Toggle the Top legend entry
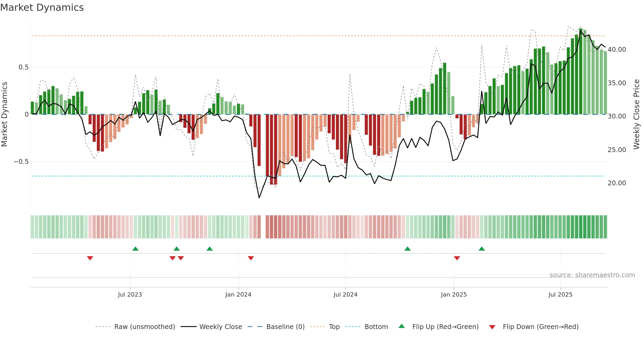The image size is (644, 362). click(x=325, y=327)
